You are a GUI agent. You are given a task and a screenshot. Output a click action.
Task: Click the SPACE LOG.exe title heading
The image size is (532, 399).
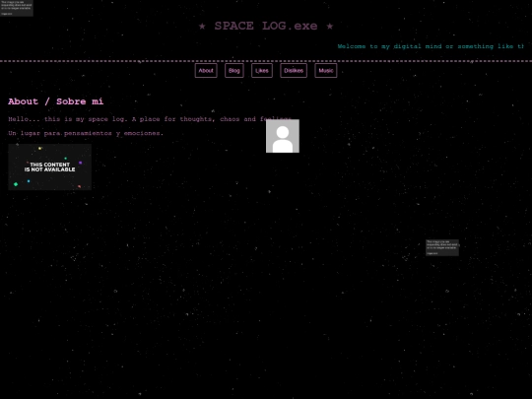pos(266,26)
